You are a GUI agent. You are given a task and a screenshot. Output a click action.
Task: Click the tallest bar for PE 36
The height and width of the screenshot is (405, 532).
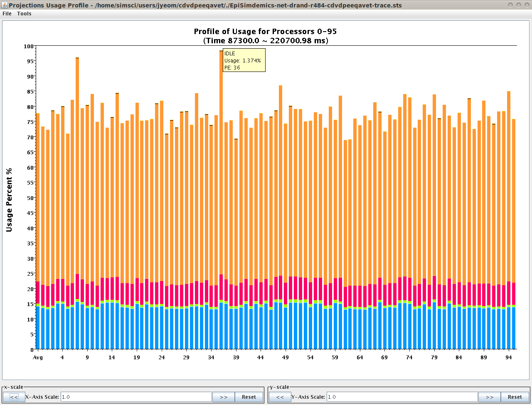coord(221,166)
